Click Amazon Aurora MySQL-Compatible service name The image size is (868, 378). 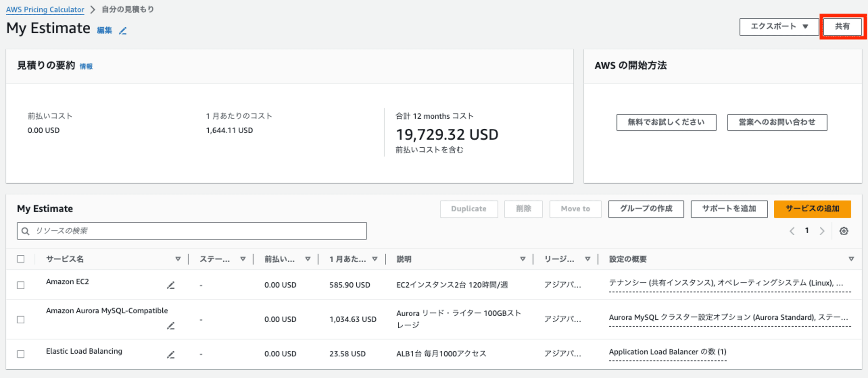(x=107, y=311)
